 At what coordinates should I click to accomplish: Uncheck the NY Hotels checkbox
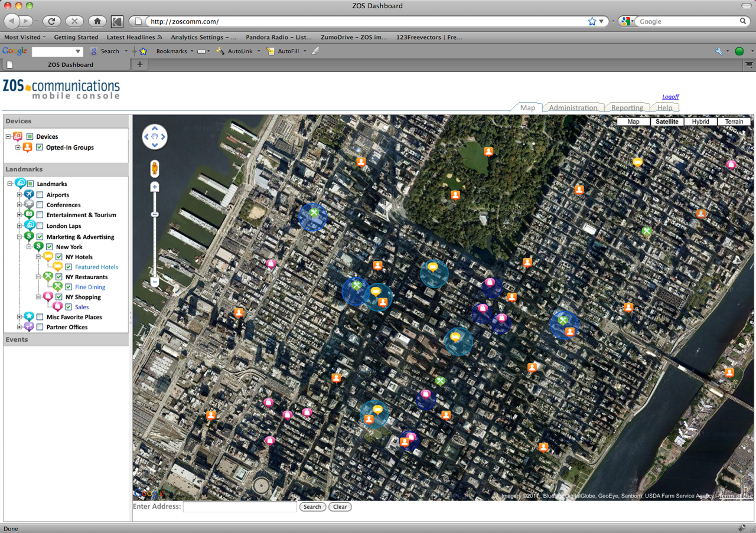[59, 257]
